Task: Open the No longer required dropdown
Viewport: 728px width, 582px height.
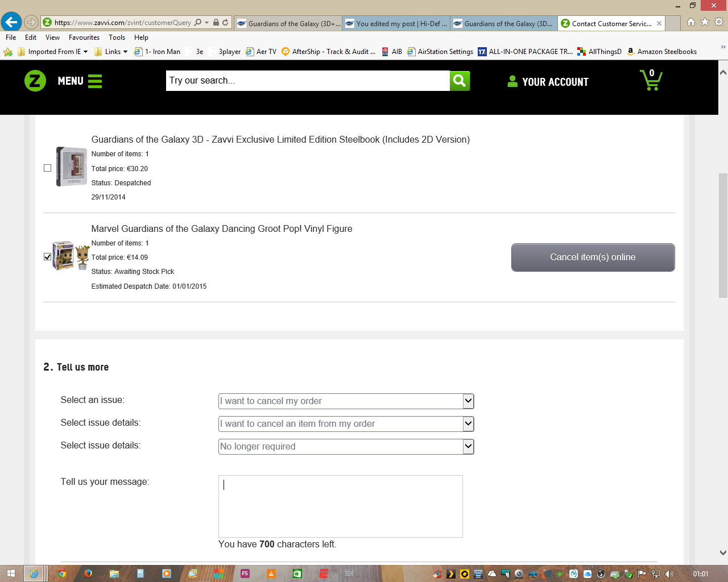Action: click(346, 446)
